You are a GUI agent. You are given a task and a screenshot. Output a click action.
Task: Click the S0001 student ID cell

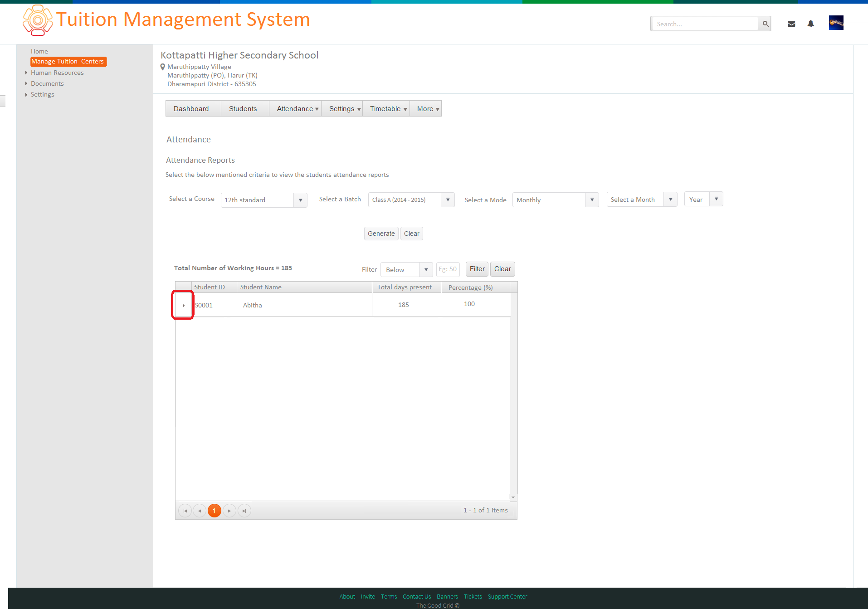(214, 305)
